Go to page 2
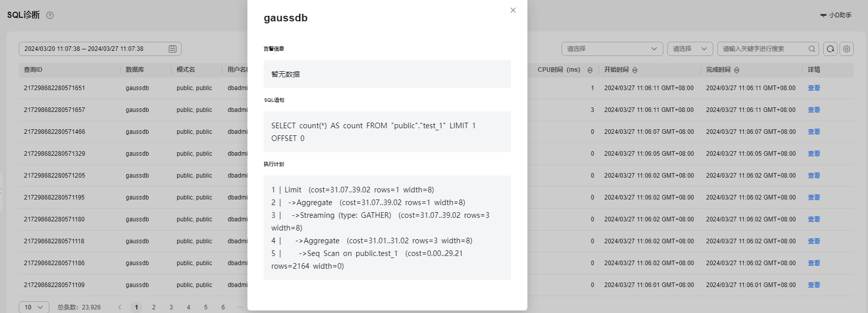Image resolution: width=868 pixels, height=313 pixels. [x=154, y=307]
